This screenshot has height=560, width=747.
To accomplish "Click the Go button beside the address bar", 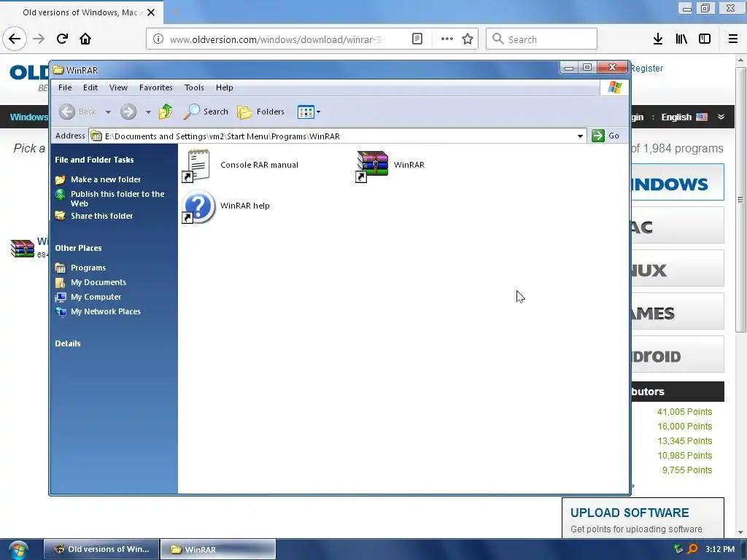I will point(605,136).
